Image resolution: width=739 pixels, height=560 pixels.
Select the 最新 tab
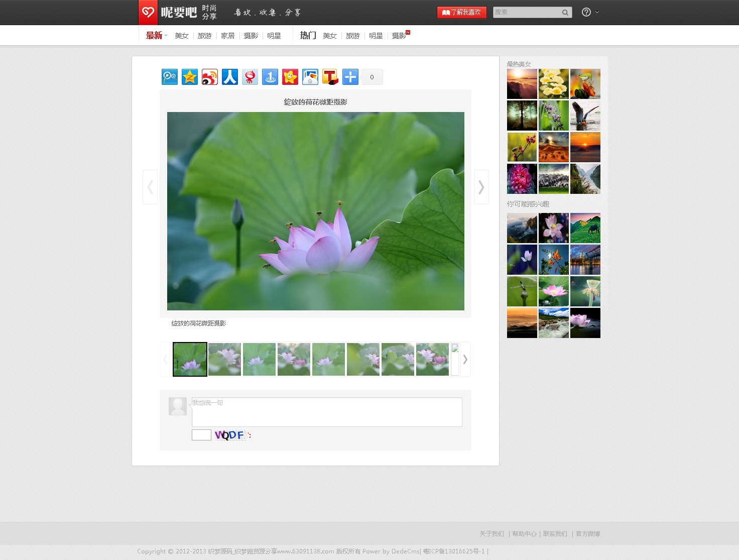pos(154,35)
